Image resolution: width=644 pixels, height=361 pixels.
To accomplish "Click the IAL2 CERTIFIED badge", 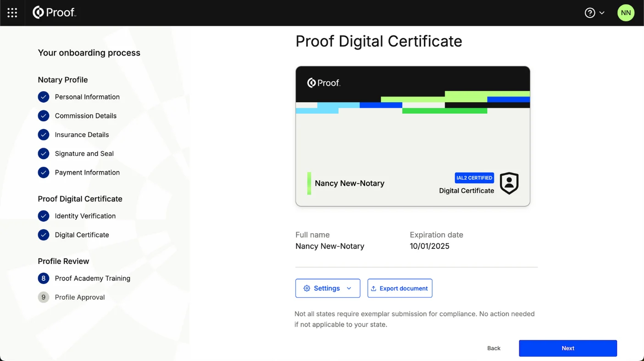I will (x=474, y=178).
